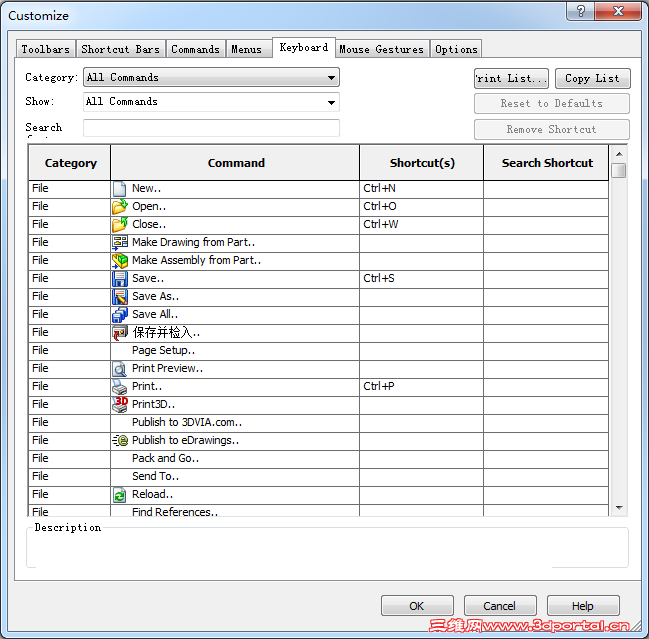Click the Save All icon

coord(120,315)
